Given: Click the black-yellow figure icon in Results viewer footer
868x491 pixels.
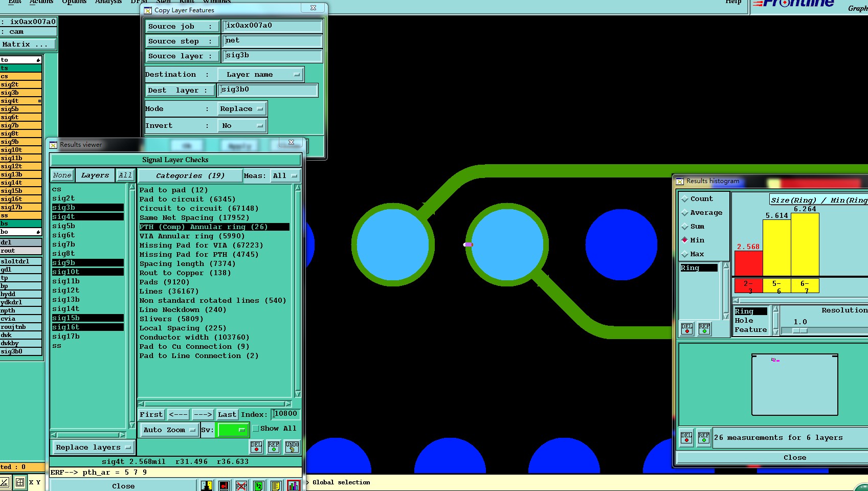Looking at the screenshot, I should [207, 485].
